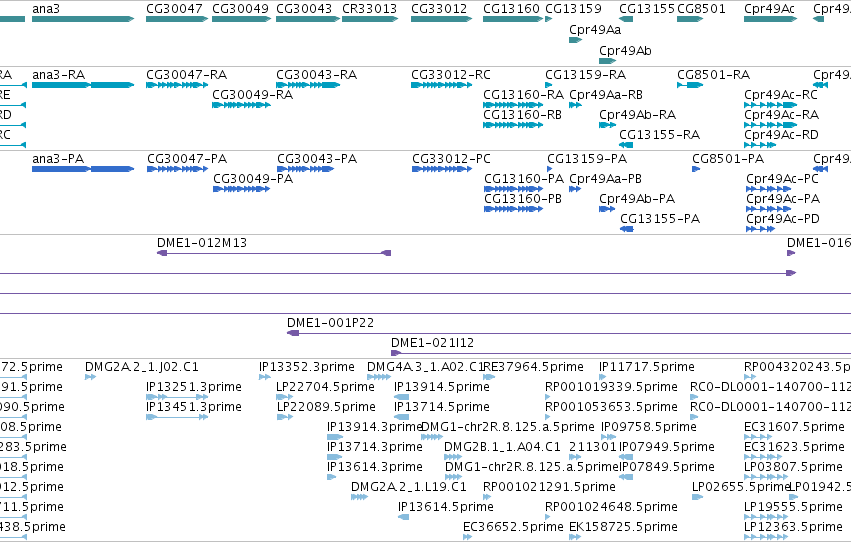Viewport: 851px width, 542px height.
Task: Click protein Cpr49Ab-PA
Action: click(x=607, y=209)
